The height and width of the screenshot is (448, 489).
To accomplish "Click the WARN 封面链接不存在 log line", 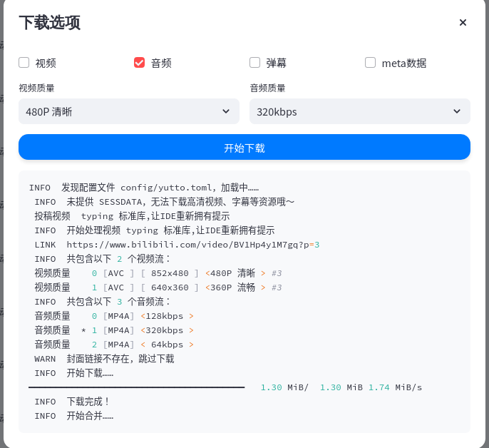I will 104,359.
